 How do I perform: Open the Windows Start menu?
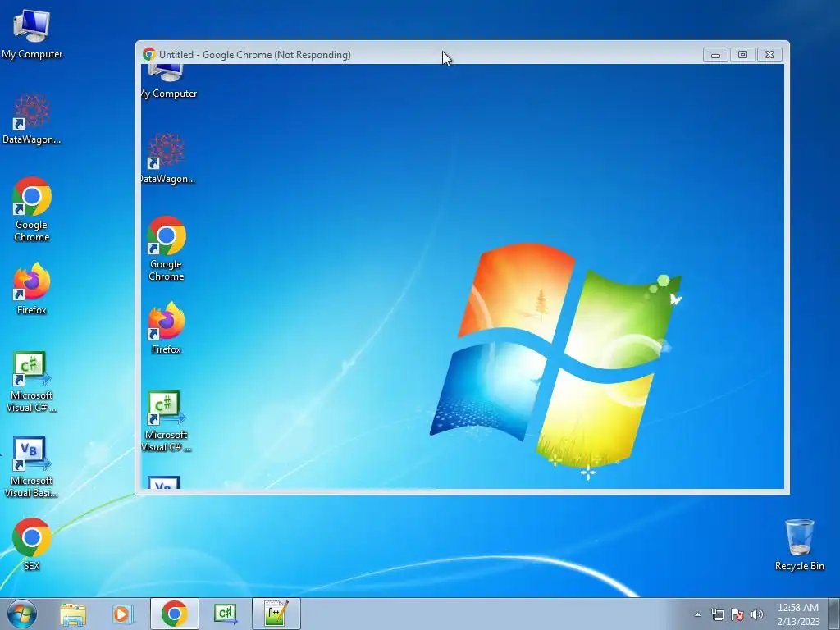[22, 614]
